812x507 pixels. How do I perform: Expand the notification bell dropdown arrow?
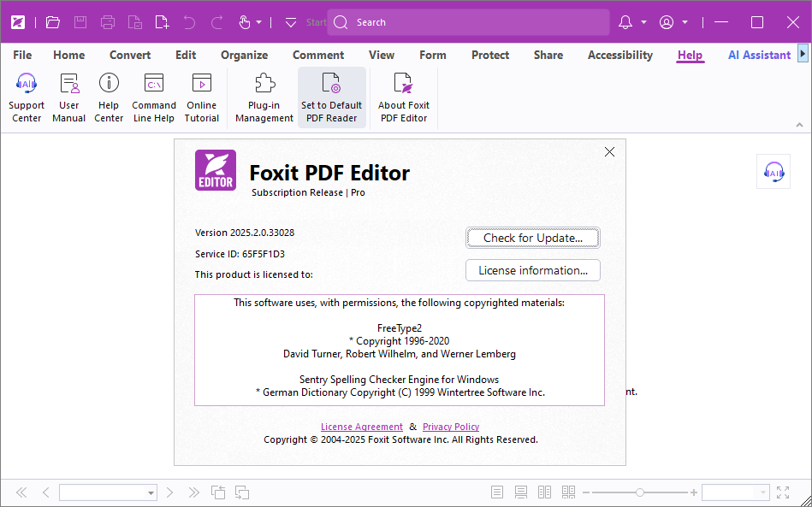click(x=643, y=22)
